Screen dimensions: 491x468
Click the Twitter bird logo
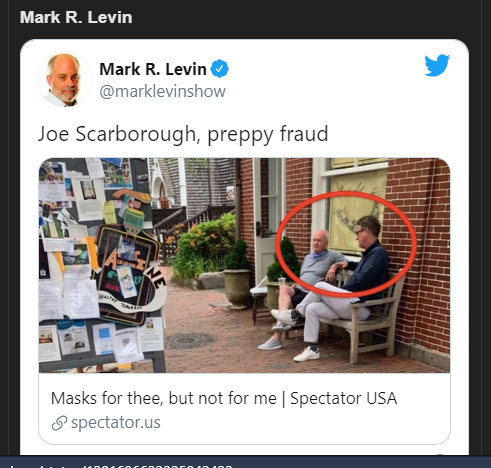pos(437,65)
